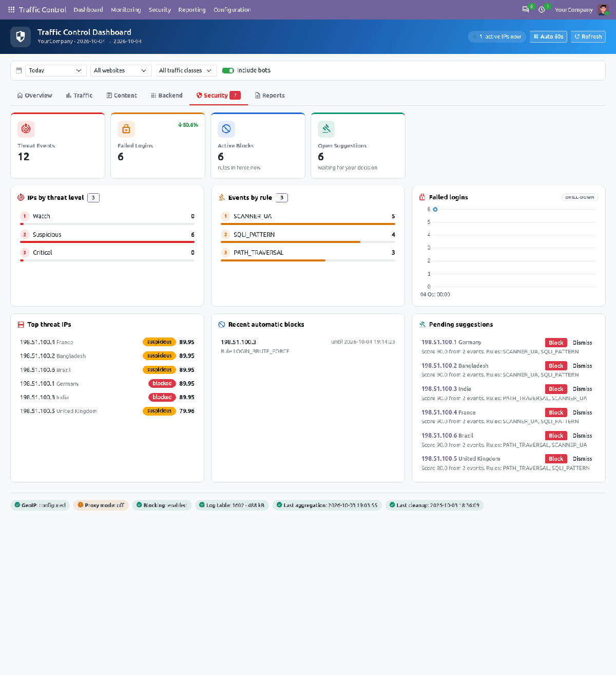
Task: Click the Last cleanup check icon
Action: coord(392,505)
